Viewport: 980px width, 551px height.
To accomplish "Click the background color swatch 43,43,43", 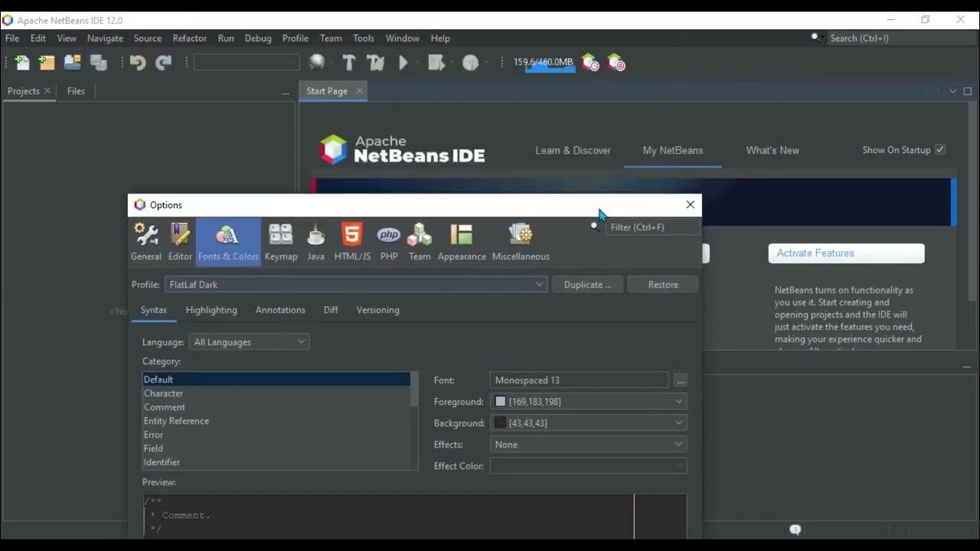I will 501,423.
